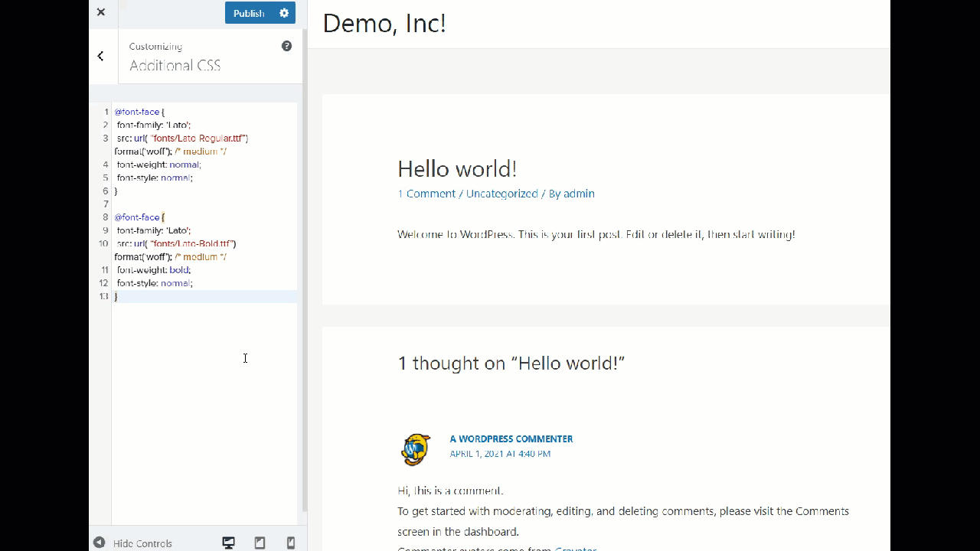Open the 1 Comment link

point(426,194)
